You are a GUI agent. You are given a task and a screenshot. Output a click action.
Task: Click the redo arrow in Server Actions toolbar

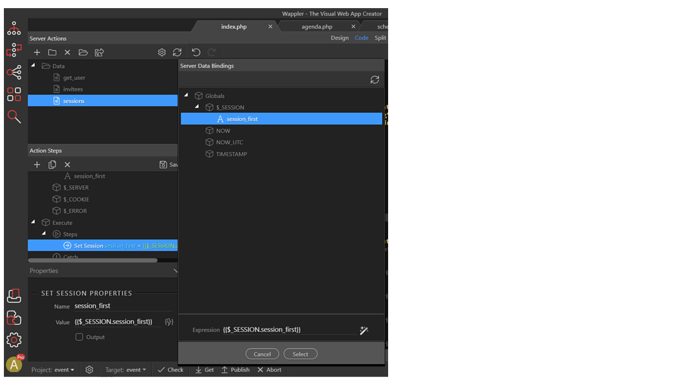pyautogui.click(x=212, y=52)
